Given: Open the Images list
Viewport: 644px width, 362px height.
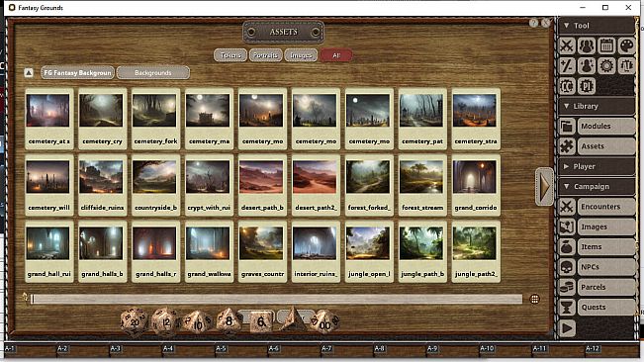Looking at the screenshot, I should pos(606,226).
